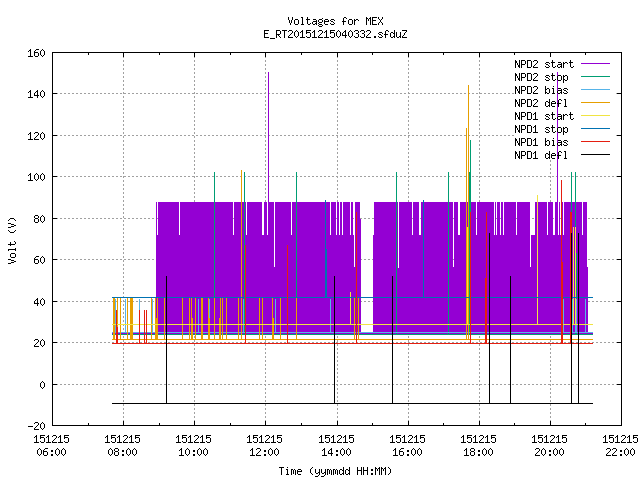
Task: Select the NPD2 bias legend label
Action: tap(541, 90)
